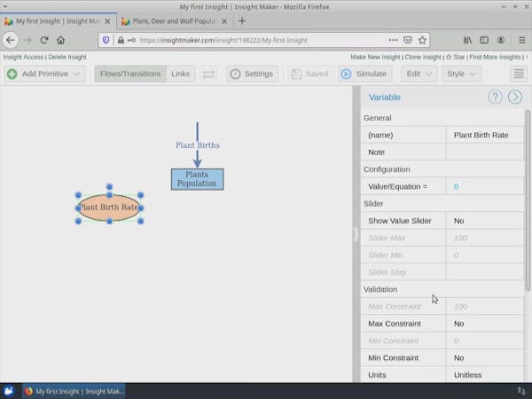
Task: Toggle Flows/Transitions connection mode
Action: click(130, 74)
